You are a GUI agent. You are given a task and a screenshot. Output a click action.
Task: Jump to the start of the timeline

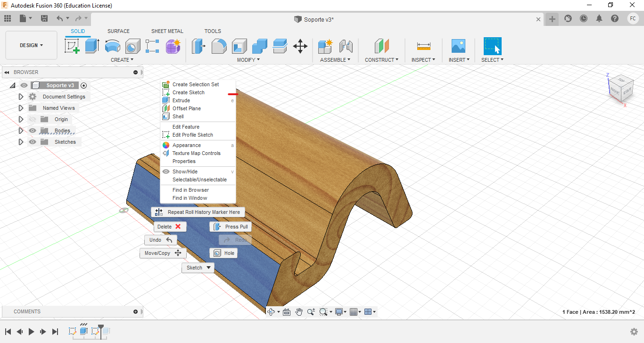click(8, 332)
